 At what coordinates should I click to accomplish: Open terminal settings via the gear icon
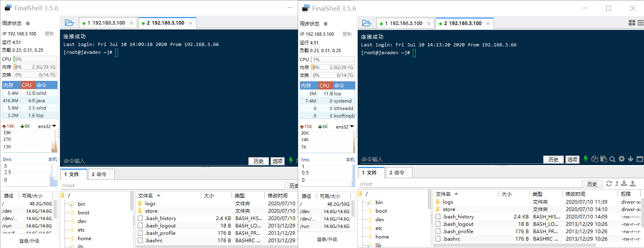pos(621,159)
